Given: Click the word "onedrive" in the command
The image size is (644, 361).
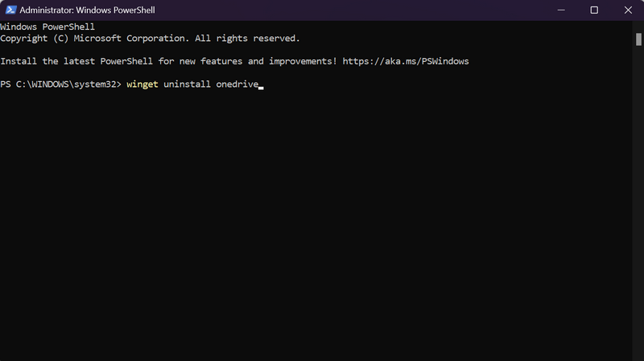Looking at the screenshot, I should point(237,84).
